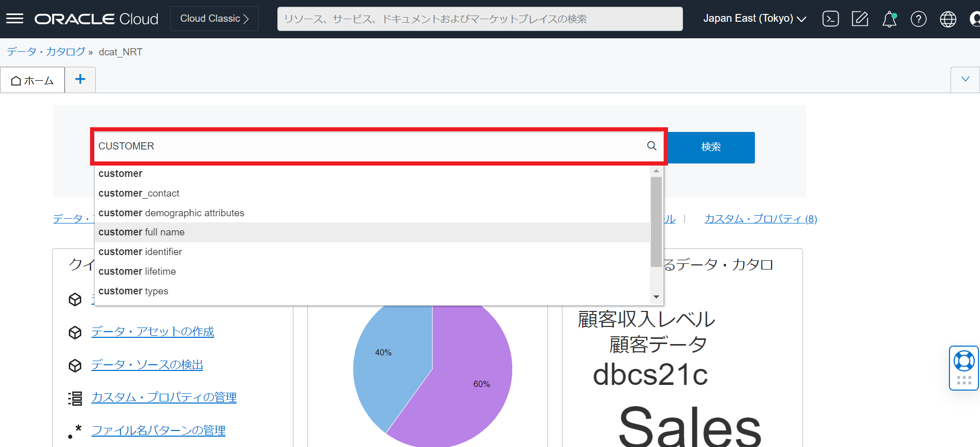
Task: Open the floating life-ring help widget
Action: pyautogui.click(x=964, y=362)
